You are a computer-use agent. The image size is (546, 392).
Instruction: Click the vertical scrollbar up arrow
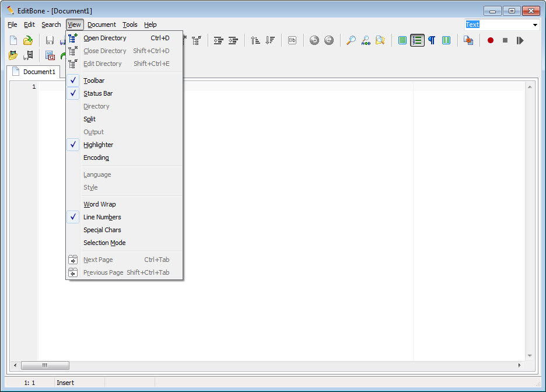click(x=530, y=87)
